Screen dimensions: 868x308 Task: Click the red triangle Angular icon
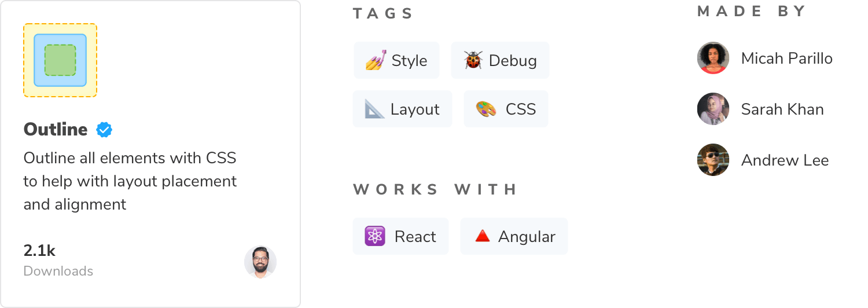pyautogui.click(x=482, y=236)
